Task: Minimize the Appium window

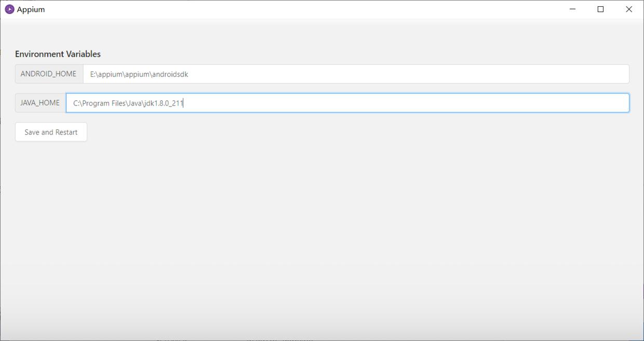Action: 573,9
